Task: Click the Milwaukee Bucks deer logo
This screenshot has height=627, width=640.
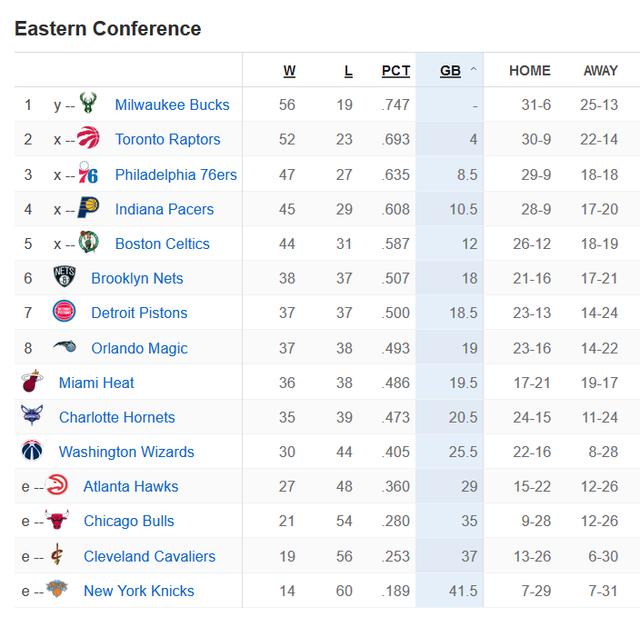Action: [x=88, y=103]
